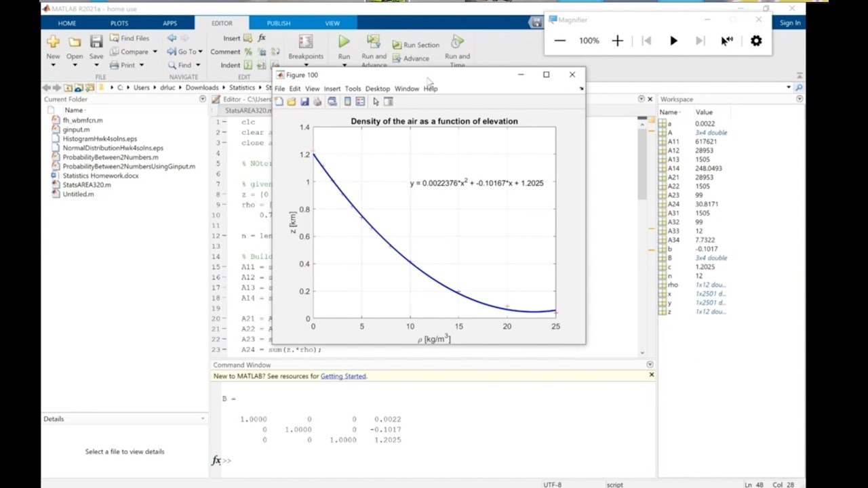Switch to the PLOTS ribbon tab
The width and height of the screenshot is (868, 488).
(x=119, y=23)
